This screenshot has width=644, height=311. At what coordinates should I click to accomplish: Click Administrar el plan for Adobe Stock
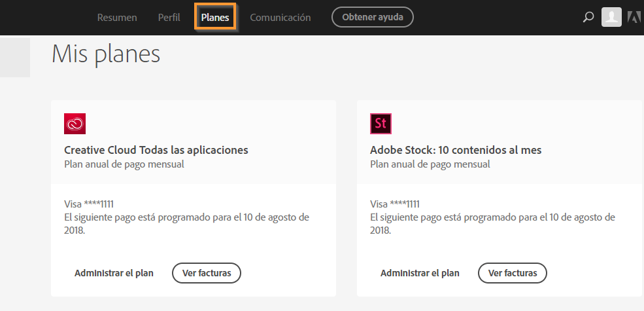[420, 273]
